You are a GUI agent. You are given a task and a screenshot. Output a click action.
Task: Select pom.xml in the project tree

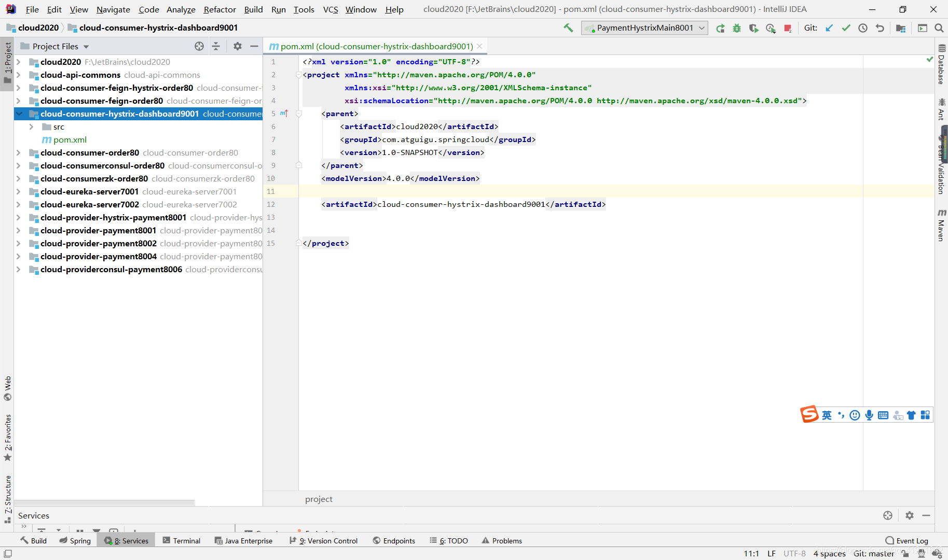(x=70, y=139)
